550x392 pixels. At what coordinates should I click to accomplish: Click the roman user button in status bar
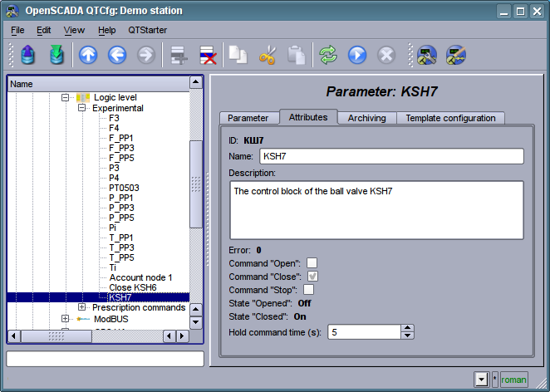pos(514,380)
